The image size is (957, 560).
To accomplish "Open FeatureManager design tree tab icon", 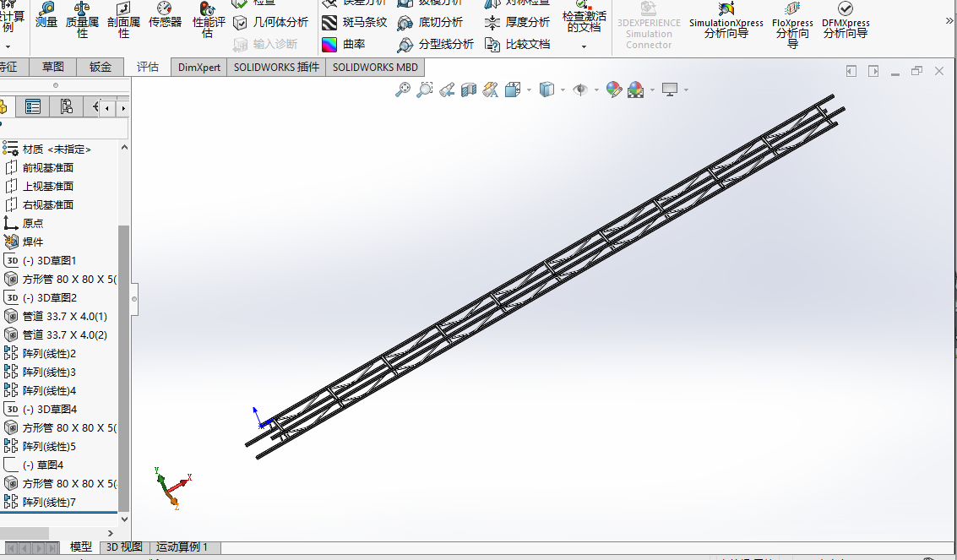I will 3,106.
